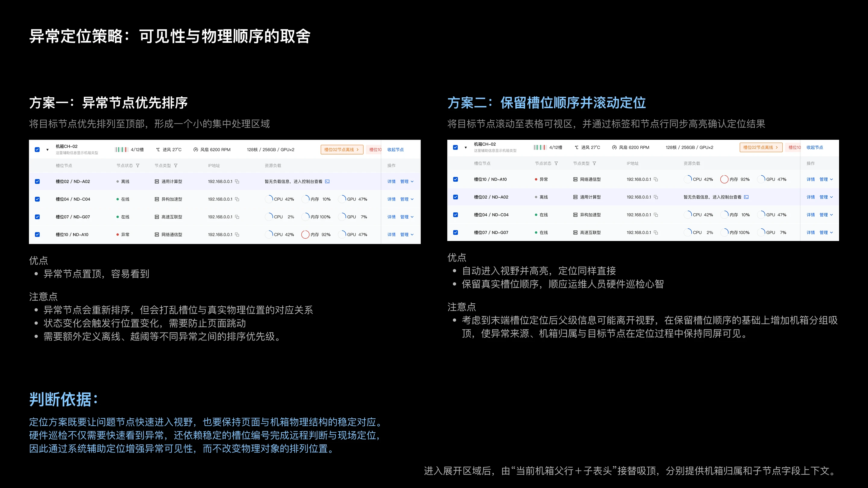868x488 pixels.
Task: Uncheck 槽位04 / ND-C04 checkbox in 方案二 table
Action: (456, 215)
